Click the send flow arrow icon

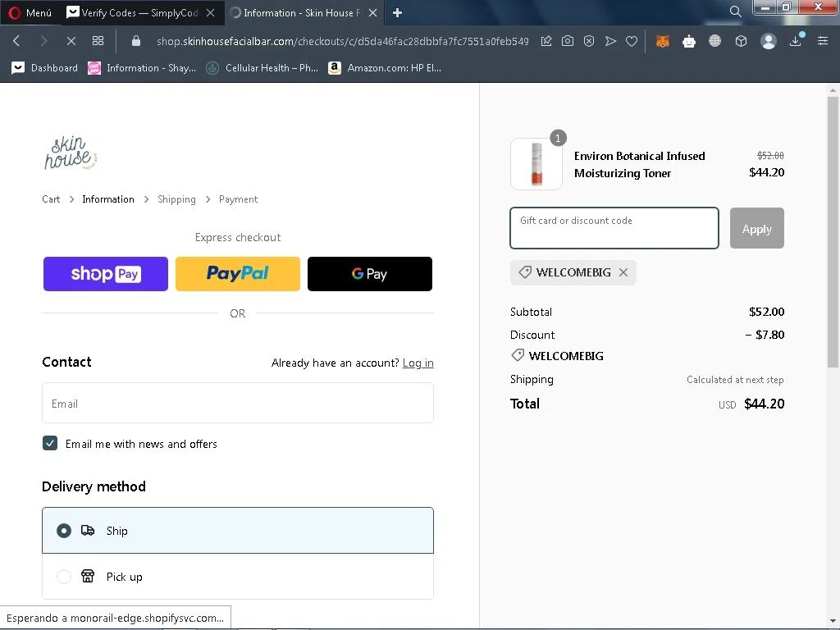610,41
